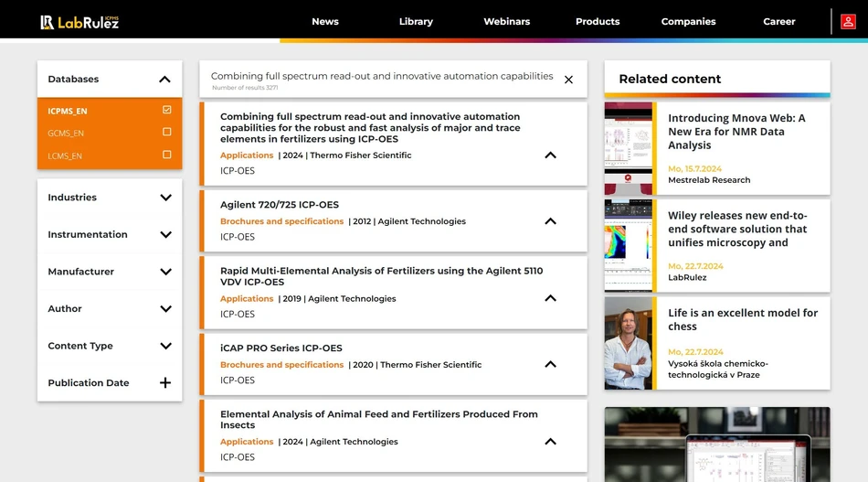Viewport: 868px width, 482px height.
Task: Collapse the Thermo Fisher fertilizers ICP-OES result
Action: point(550,155)
